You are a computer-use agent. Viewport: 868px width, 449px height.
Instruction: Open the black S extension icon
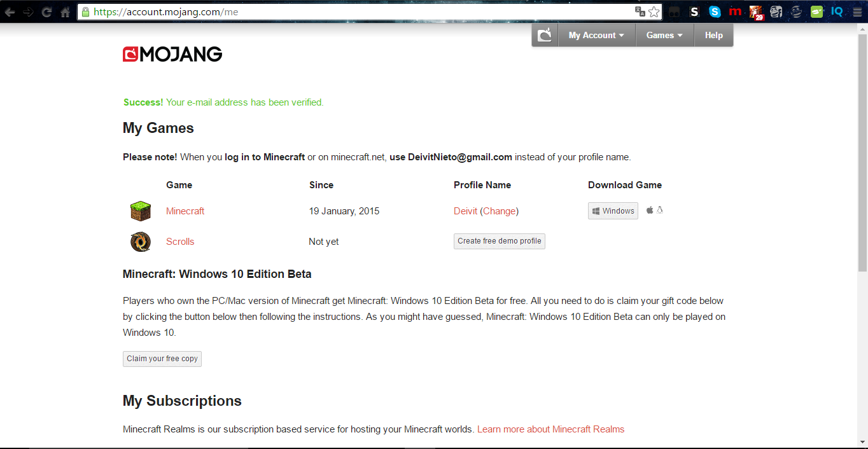pyautogui.click(x=694, y=11)
